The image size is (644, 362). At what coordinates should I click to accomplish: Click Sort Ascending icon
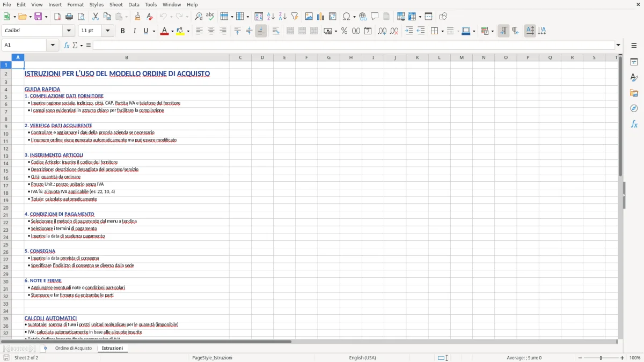[271, 17]
